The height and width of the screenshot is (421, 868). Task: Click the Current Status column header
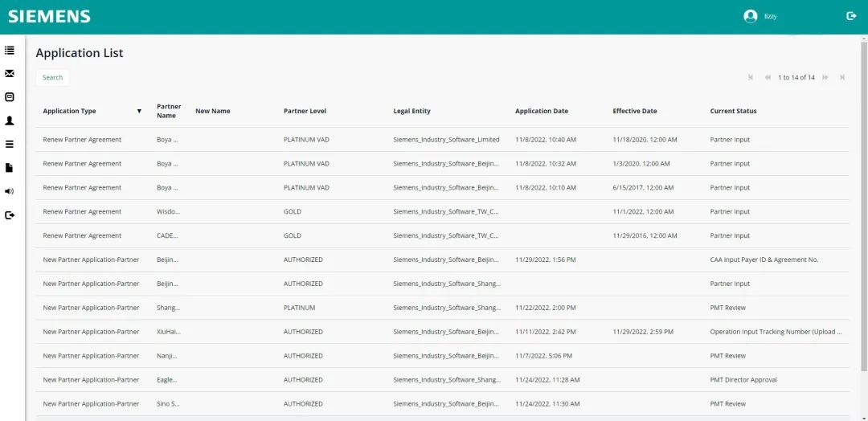733,111
